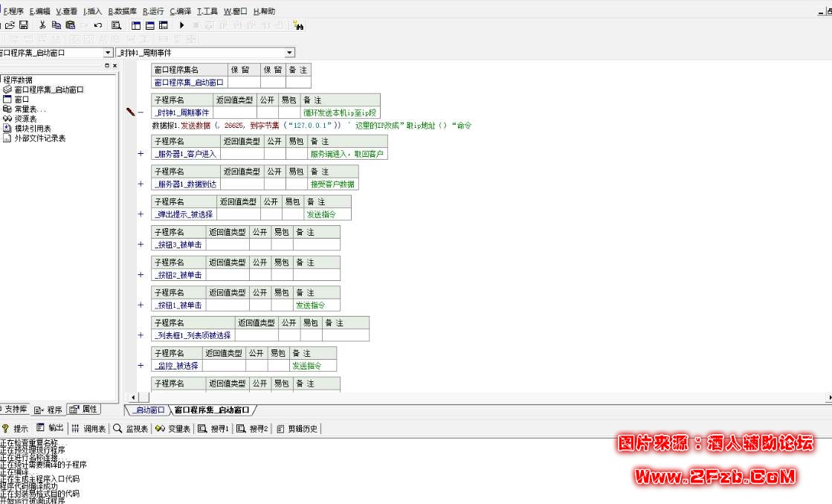Switch to the _启动窗口 editor tab
The image size is (832, 504).
(x=149, y=410)
